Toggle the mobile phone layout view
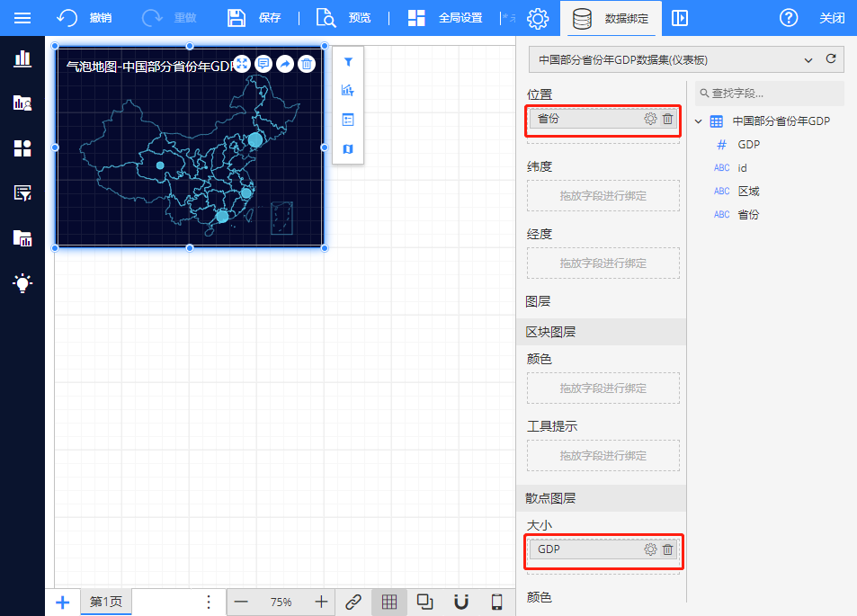This screenshot has height=616, width=857. click(496, 603)
